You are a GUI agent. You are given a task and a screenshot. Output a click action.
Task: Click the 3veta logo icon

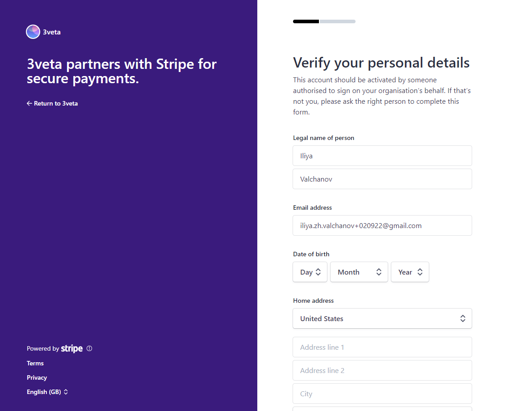(x=33, y=31)
